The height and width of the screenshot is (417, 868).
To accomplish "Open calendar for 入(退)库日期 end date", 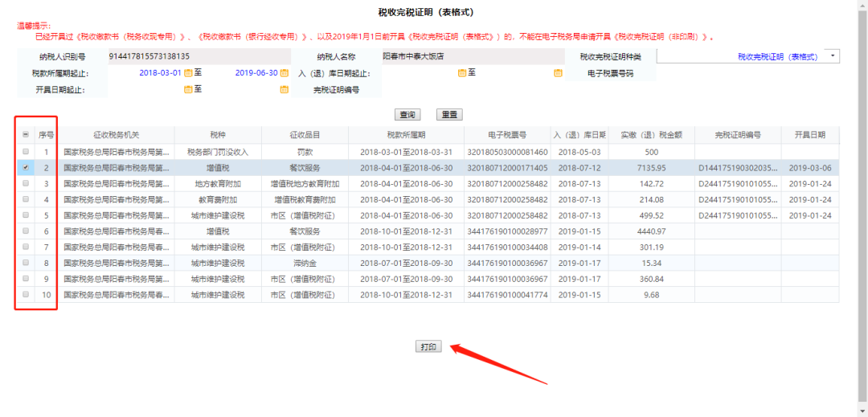I will [558, 73].
